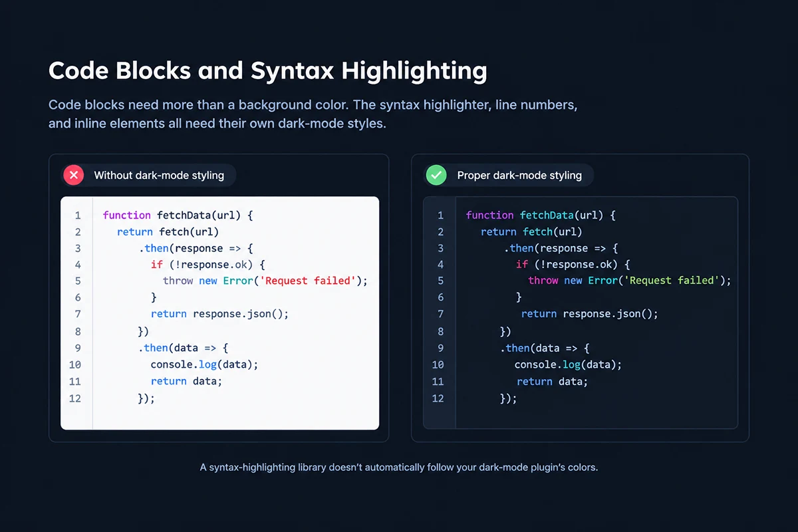Click the green checkmark icon beside Proper dark-mode styling
798x532 pixels.
point(436,176)
